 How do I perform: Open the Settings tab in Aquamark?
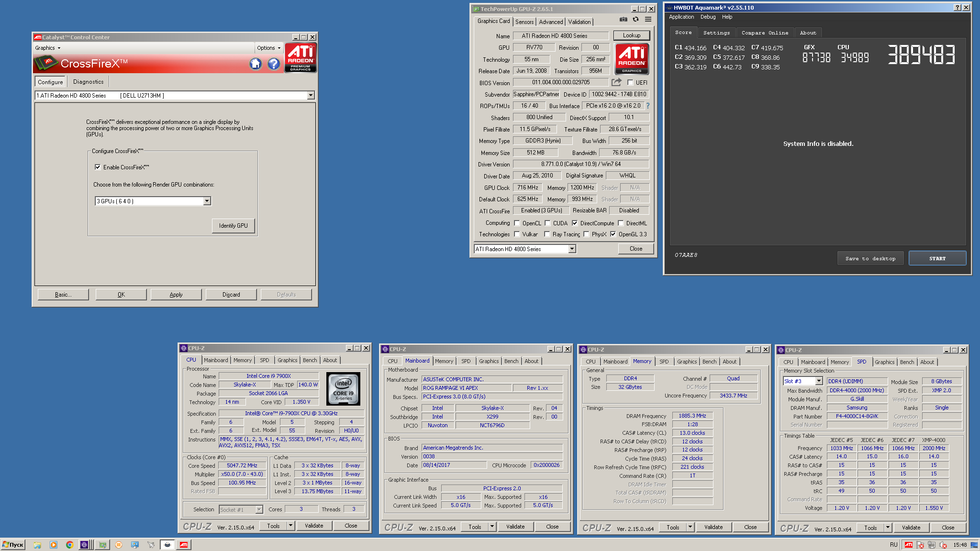coord(716,33)
